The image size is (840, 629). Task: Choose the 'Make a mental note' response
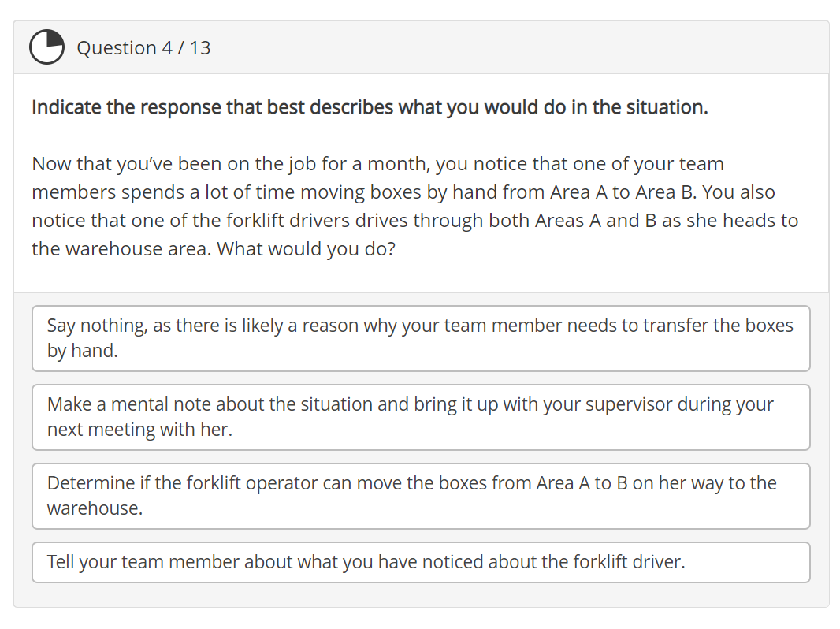(x=420, y=417)
